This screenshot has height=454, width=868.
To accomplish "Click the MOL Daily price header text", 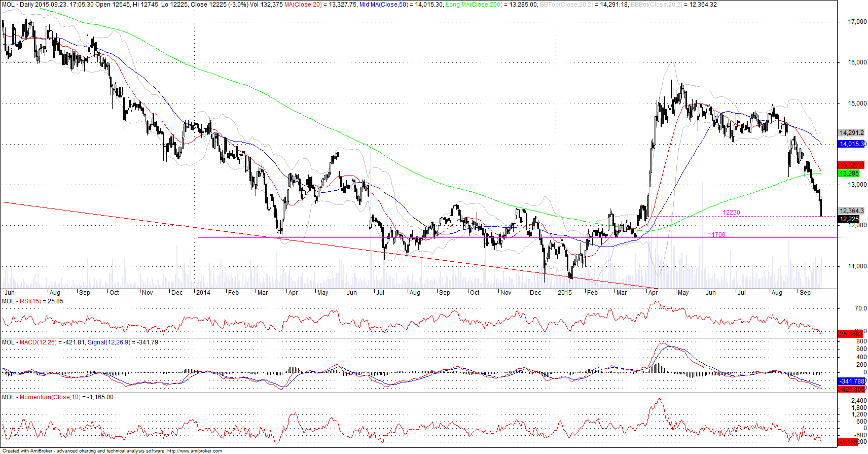I will [142, 5].
